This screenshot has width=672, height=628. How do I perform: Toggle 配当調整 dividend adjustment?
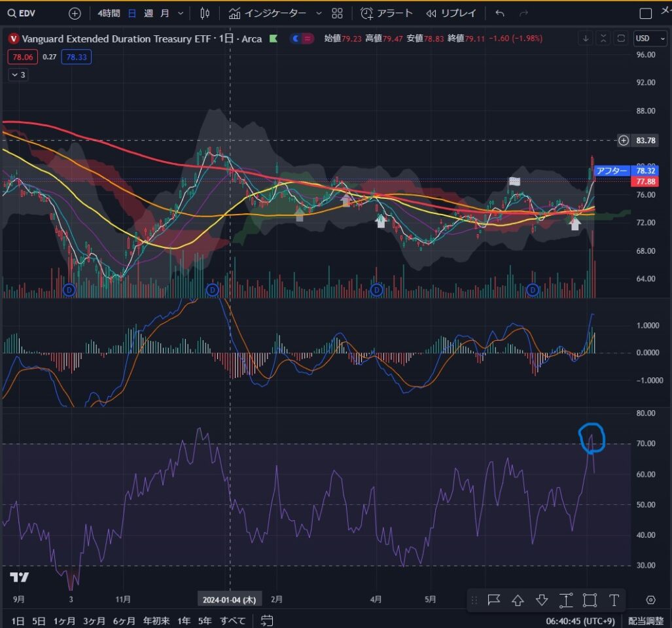pyautogui.click(x=645, y=621)
